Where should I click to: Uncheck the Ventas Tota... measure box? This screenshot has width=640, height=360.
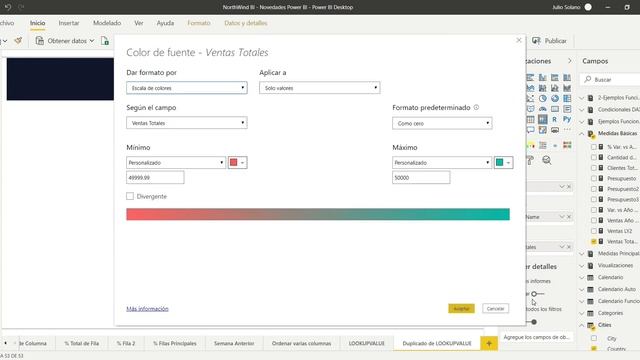(x=594, y=242)
